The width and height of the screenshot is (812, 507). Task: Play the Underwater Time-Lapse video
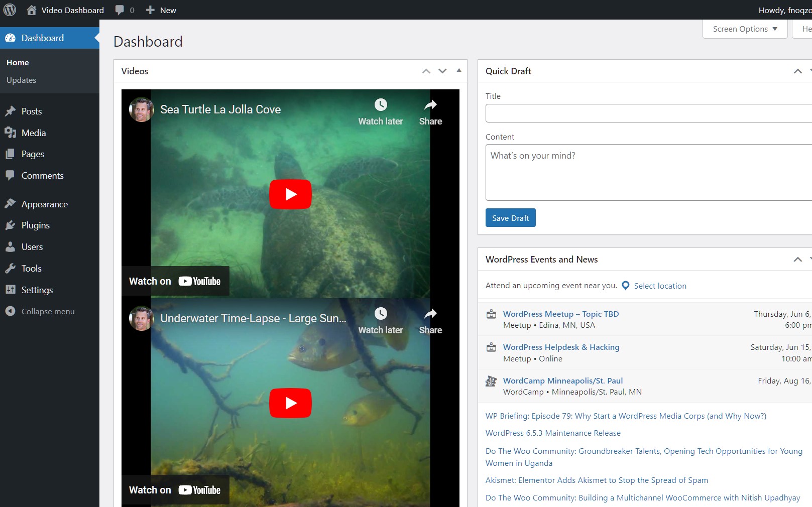coord(290,403)
